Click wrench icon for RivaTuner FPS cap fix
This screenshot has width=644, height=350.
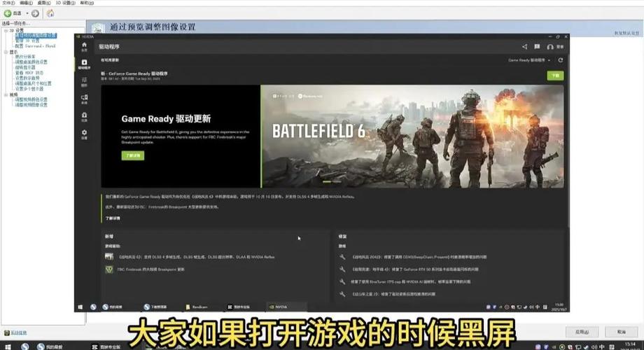click(x=342, y=281)
